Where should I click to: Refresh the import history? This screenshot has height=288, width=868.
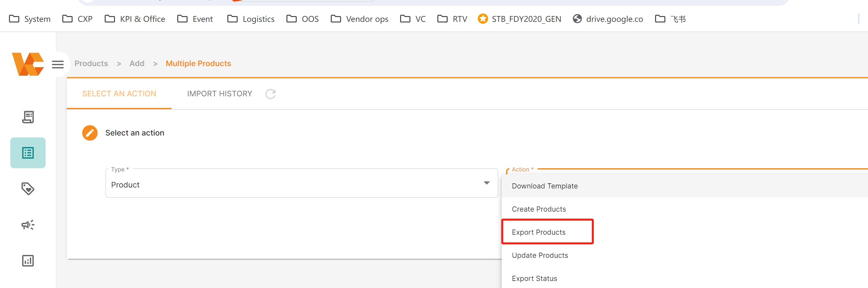(x=271, y=94)
